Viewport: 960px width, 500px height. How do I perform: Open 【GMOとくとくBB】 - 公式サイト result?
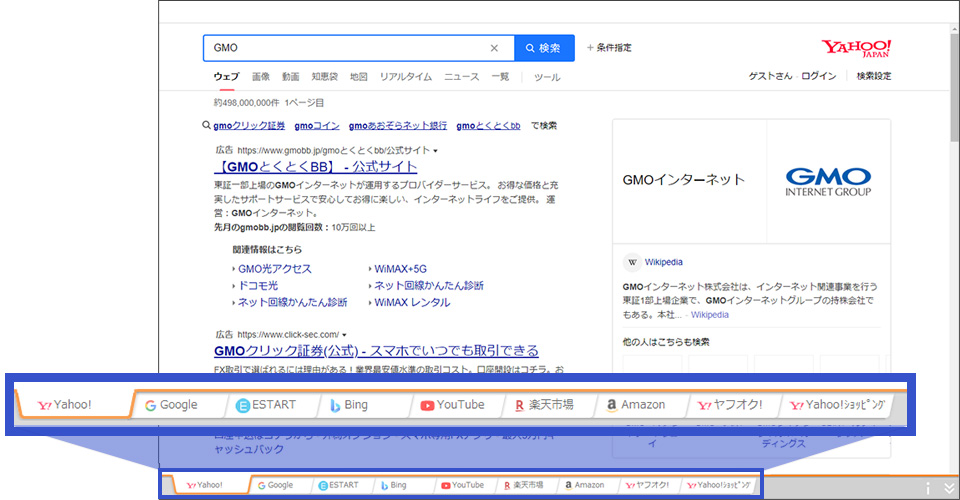tap(316, 166)
